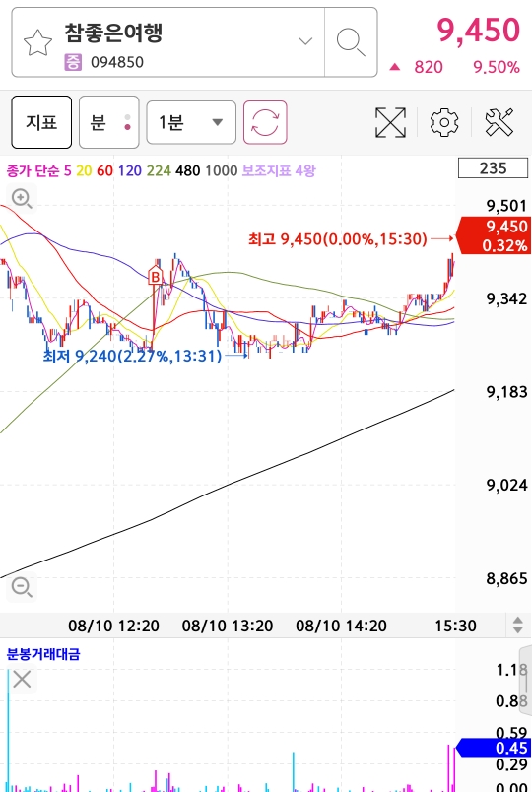Toggle the 분 chart period button
The height and width of the screenshot is (792, 532).
pyautogui.click(x=108, y=122)
